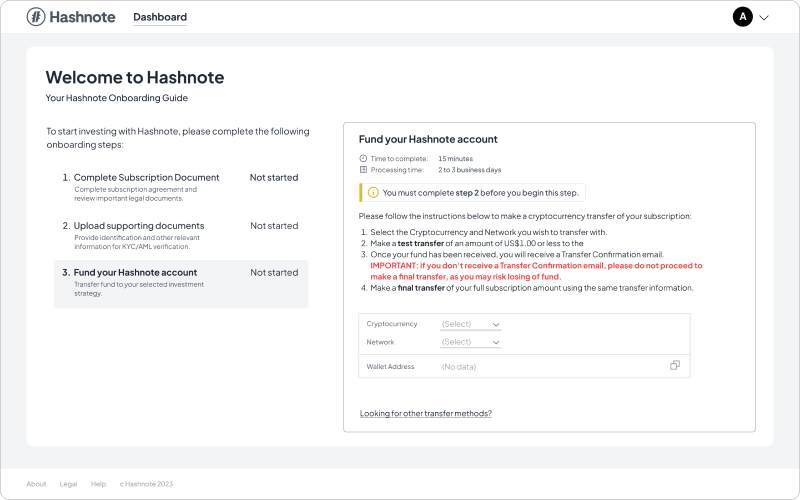Screen dimensions: 800x500
Task: Click 'Fund your Hashnote account' panel heading
Action: tap(428, 139)
